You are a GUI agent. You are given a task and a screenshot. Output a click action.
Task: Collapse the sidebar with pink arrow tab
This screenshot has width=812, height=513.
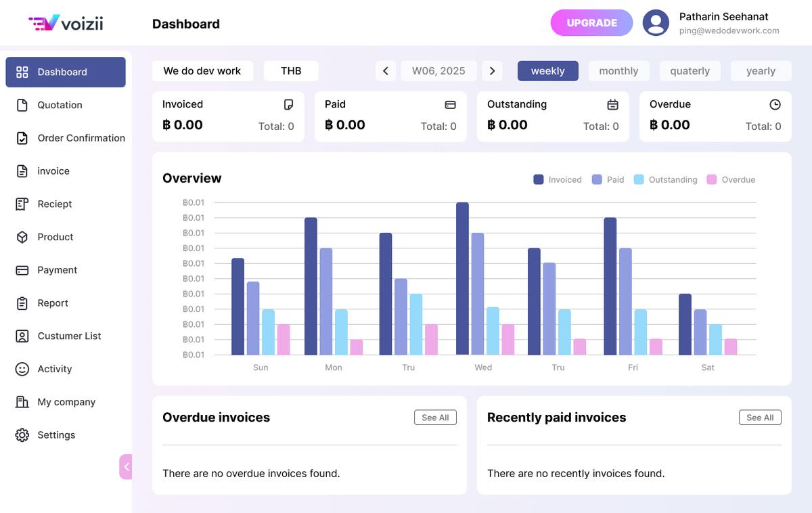pos(126,467)
